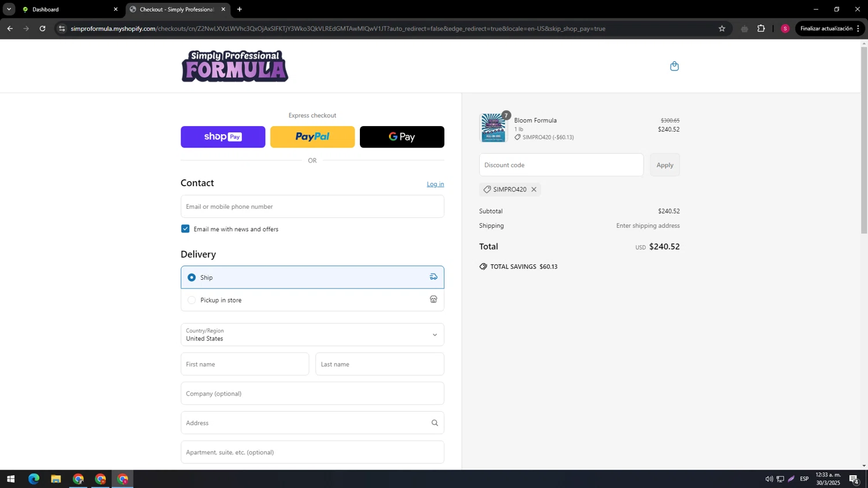Screen dimensions: 868x488
Task: Close the Checkout tab
Action: (223, 9)
